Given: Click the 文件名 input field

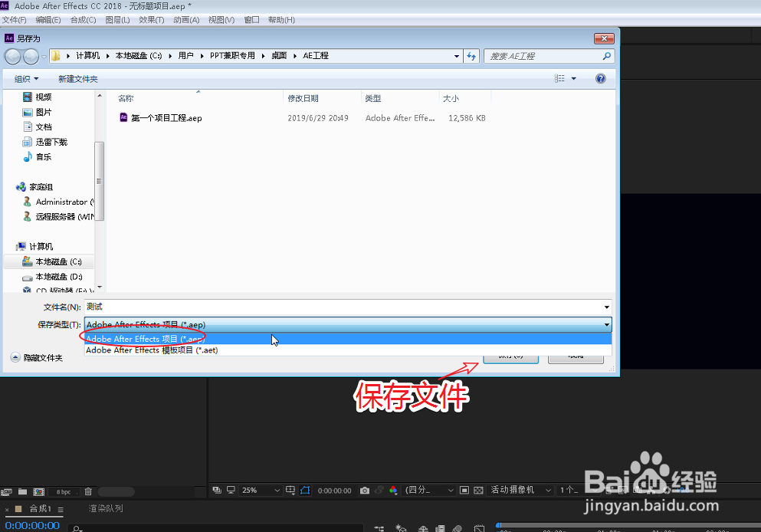Looking at the screenshot, I should click(x=343, y=307).
